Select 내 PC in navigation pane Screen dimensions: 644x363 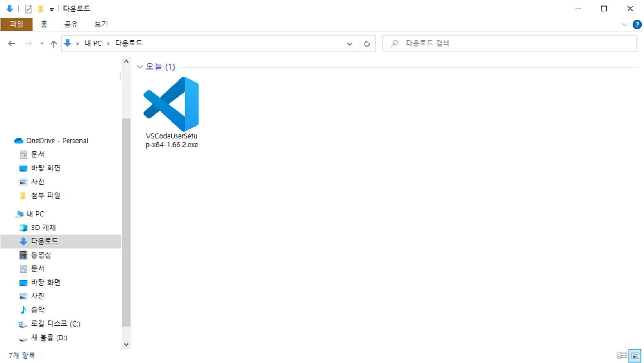pyautogui.click(x=35, y=214)
